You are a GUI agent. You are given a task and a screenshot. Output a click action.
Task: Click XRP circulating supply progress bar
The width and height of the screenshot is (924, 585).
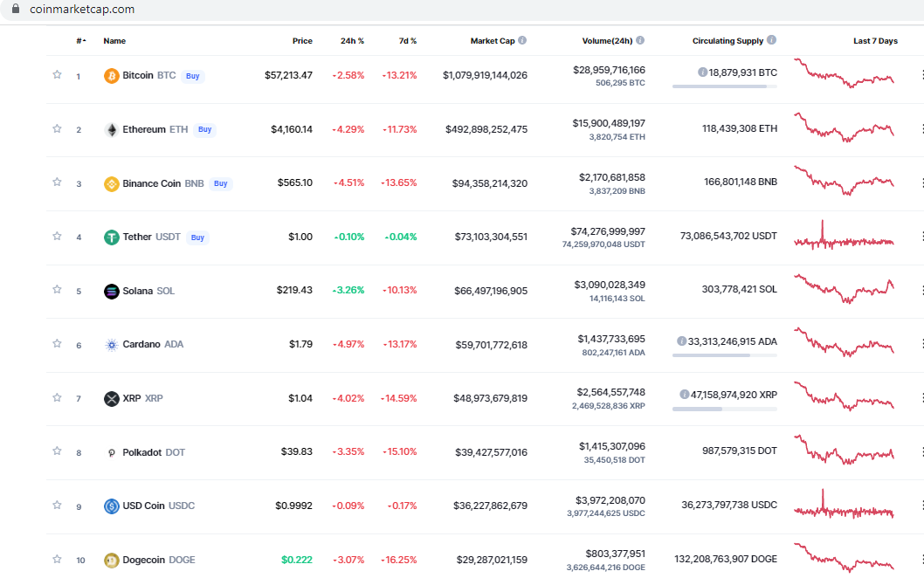pos(725,409)
